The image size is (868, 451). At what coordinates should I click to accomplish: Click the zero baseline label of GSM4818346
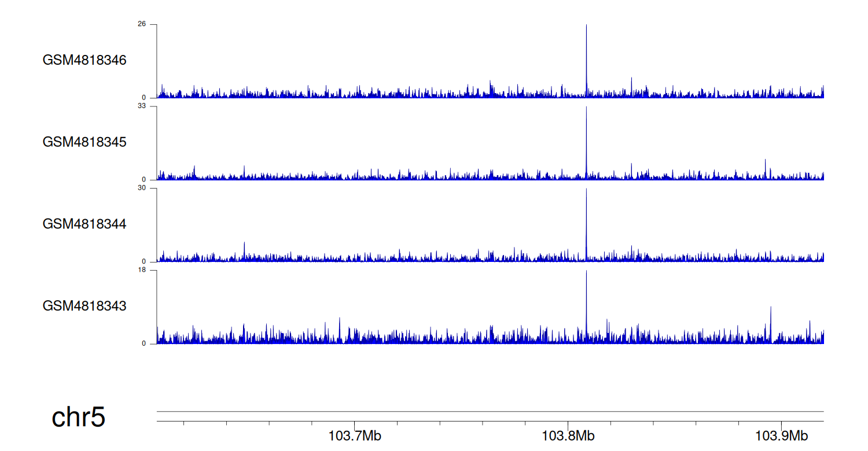144,98
